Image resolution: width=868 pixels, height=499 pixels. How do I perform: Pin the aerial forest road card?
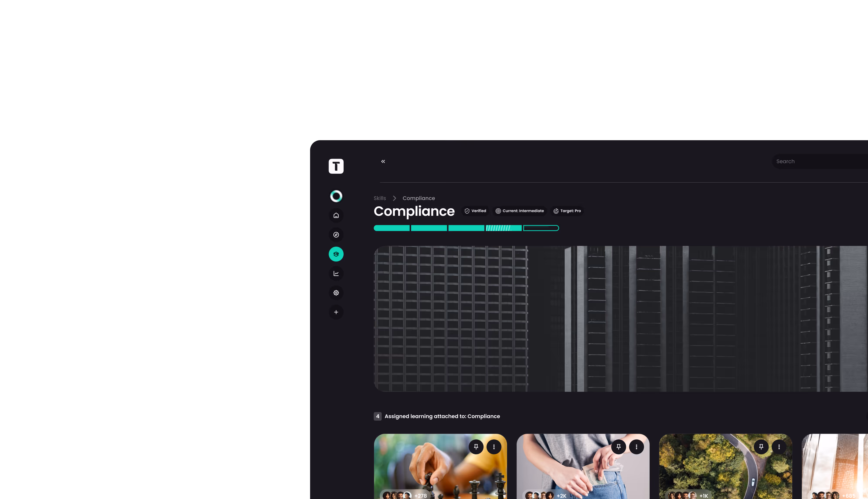[761, 447]
